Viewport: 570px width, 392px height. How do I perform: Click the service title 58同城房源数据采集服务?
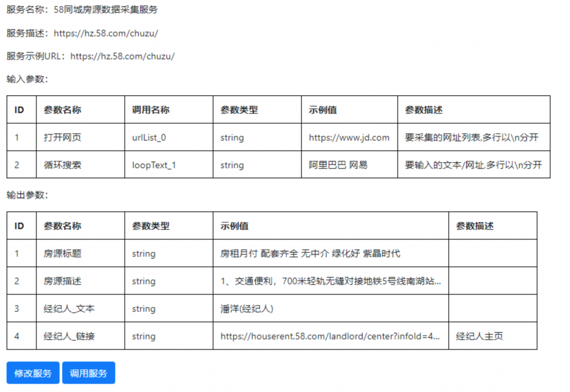[x=103, y=9]
